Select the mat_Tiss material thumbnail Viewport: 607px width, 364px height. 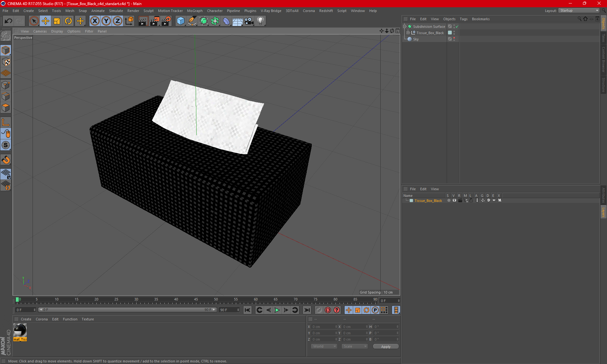20,331
